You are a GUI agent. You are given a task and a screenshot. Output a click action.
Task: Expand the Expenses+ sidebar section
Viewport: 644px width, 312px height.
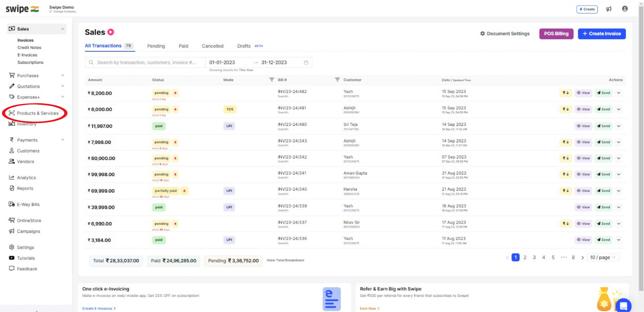(62, 97)
